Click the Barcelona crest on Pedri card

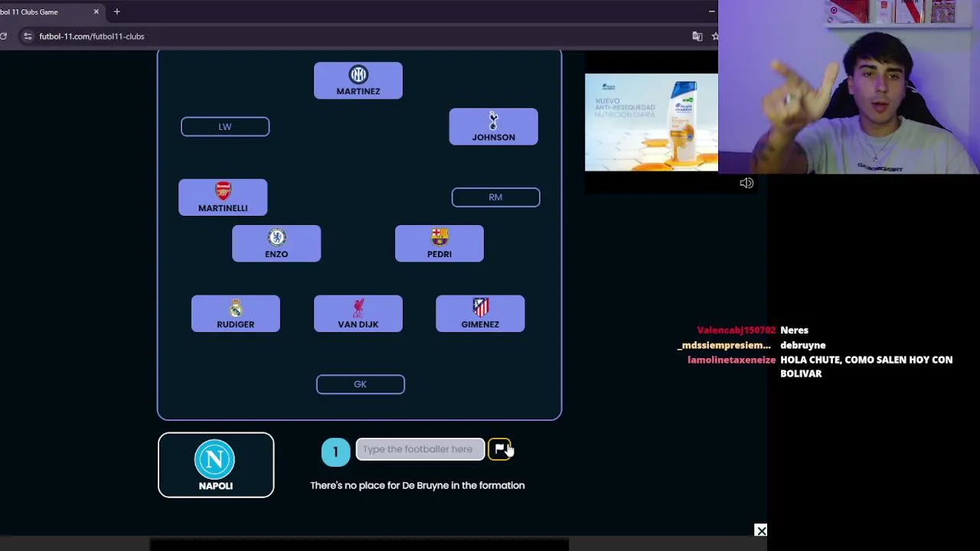[439, 237]
